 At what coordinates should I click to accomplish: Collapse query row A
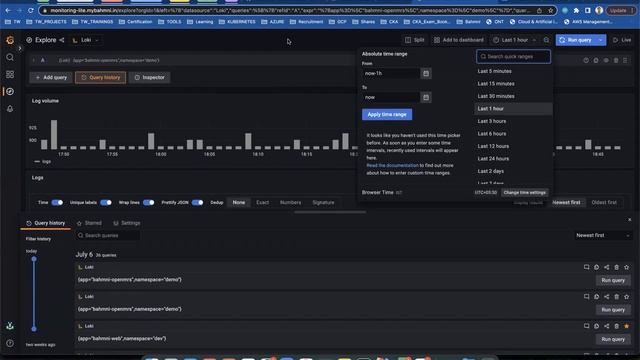tap(33, 60)
